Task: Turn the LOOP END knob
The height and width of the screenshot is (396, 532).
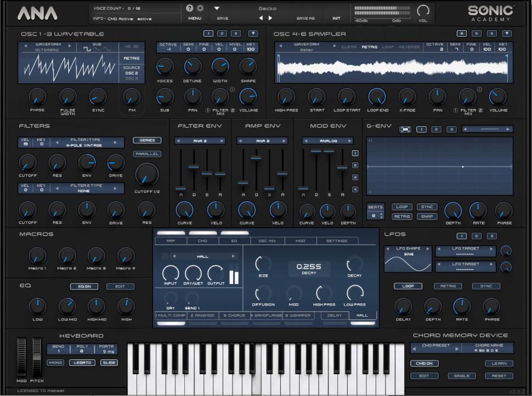Action: coord(377,97)
